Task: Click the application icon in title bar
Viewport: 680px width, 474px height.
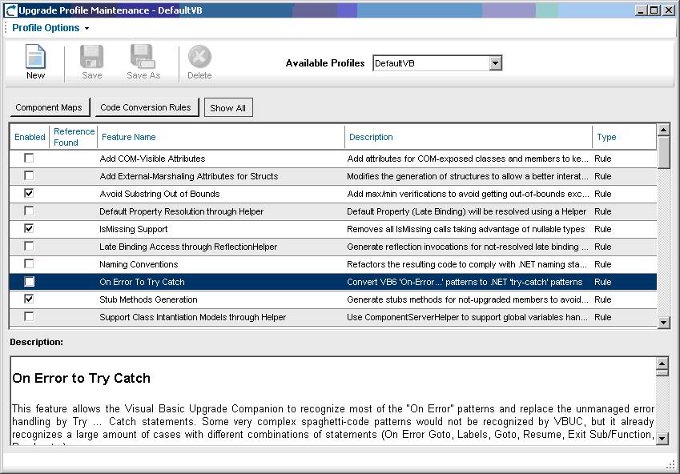Action: point(9,9)
